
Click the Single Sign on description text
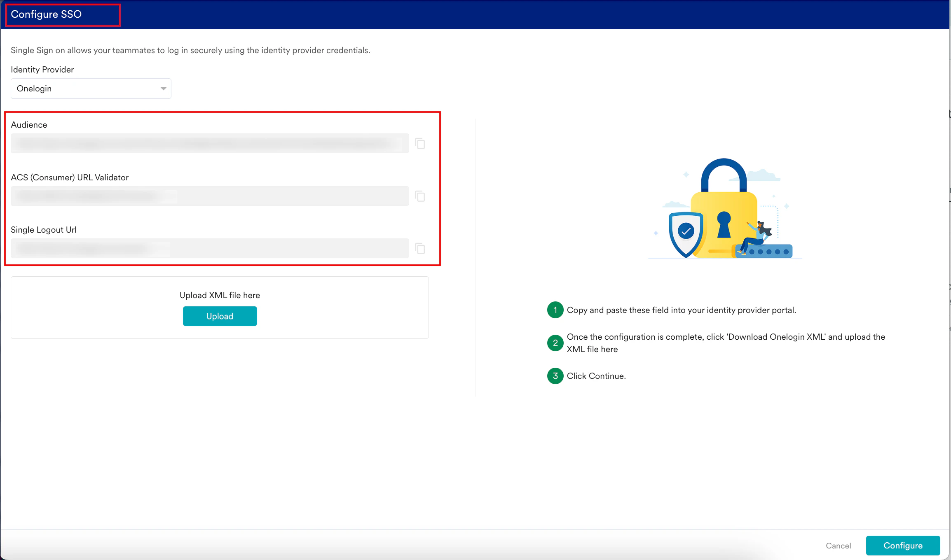190,50
